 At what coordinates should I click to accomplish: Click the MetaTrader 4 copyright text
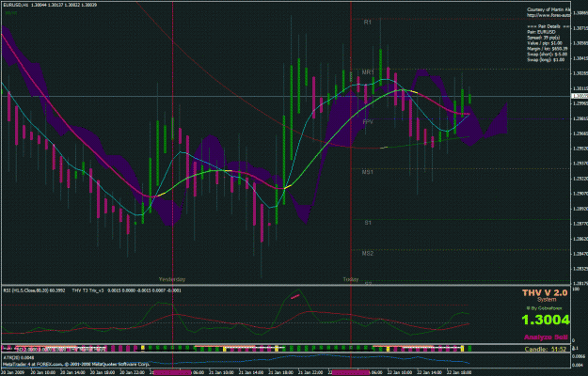[76, 364]
